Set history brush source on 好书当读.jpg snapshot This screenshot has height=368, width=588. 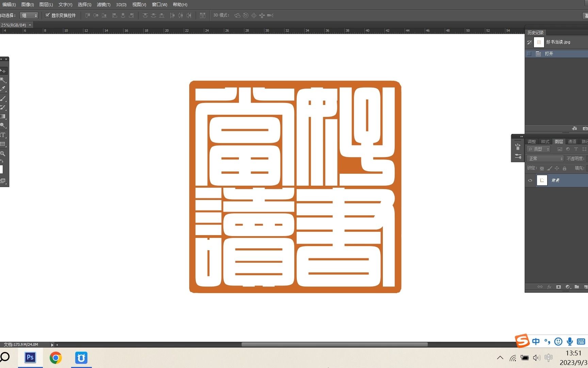point(529,42)
